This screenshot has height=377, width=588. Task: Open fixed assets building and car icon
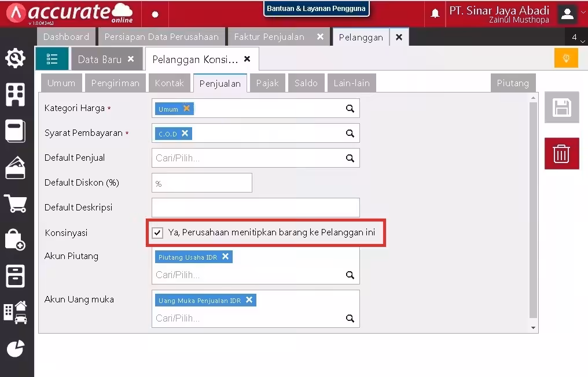(x=16, y=312)
